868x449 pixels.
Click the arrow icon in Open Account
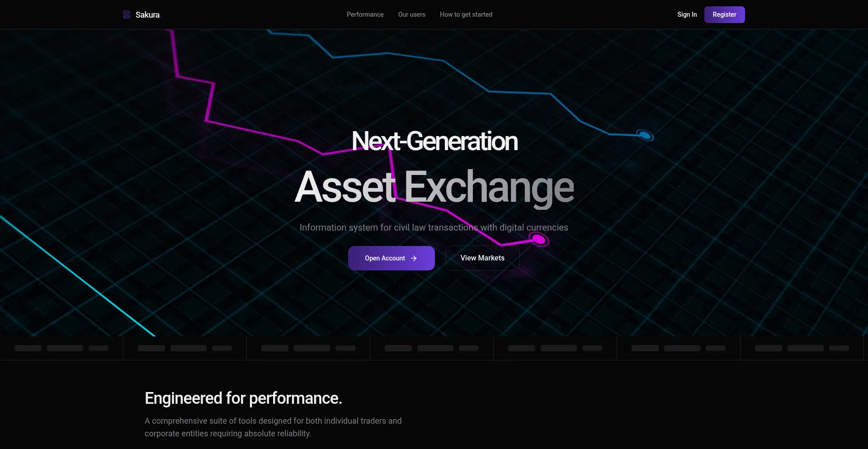pyautogui.click(x=414, y=258)
